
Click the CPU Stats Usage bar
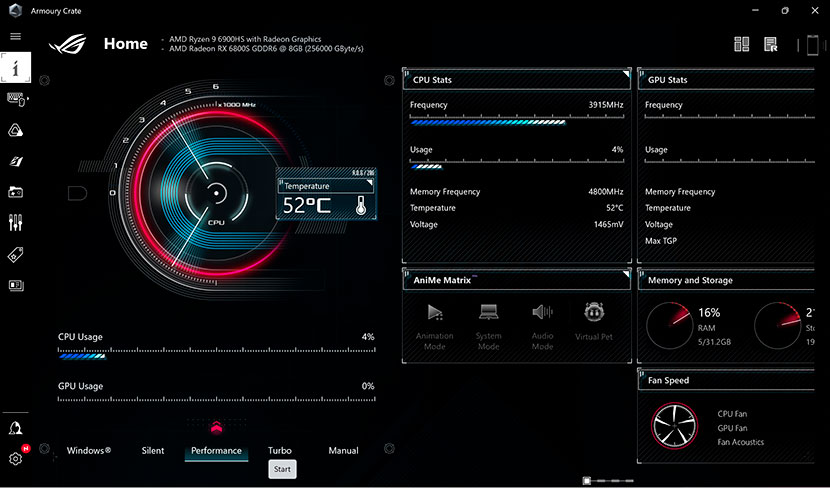[x=517, y=165]
